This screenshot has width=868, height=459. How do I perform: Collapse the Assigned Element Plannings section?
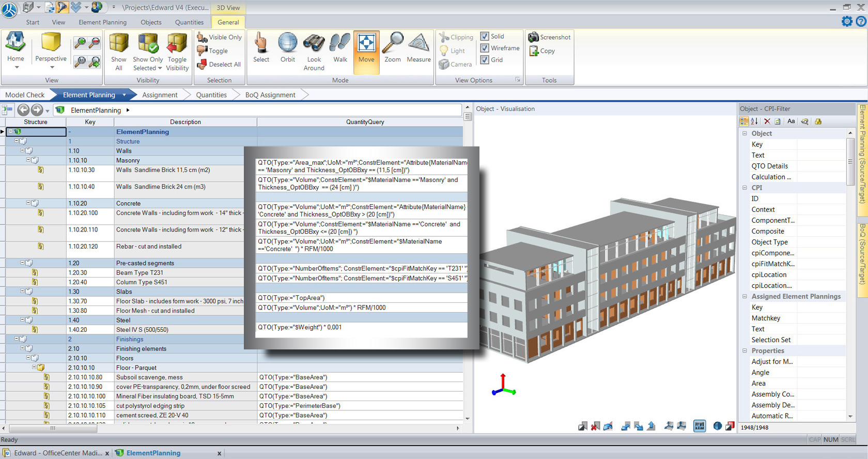(x=745, y=297)
